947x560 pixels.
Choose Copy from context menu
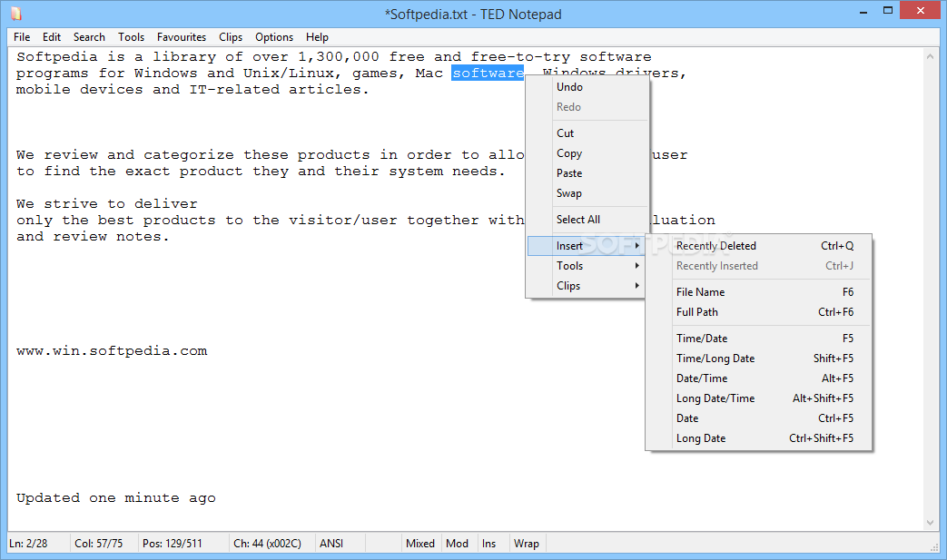(587, 153)
